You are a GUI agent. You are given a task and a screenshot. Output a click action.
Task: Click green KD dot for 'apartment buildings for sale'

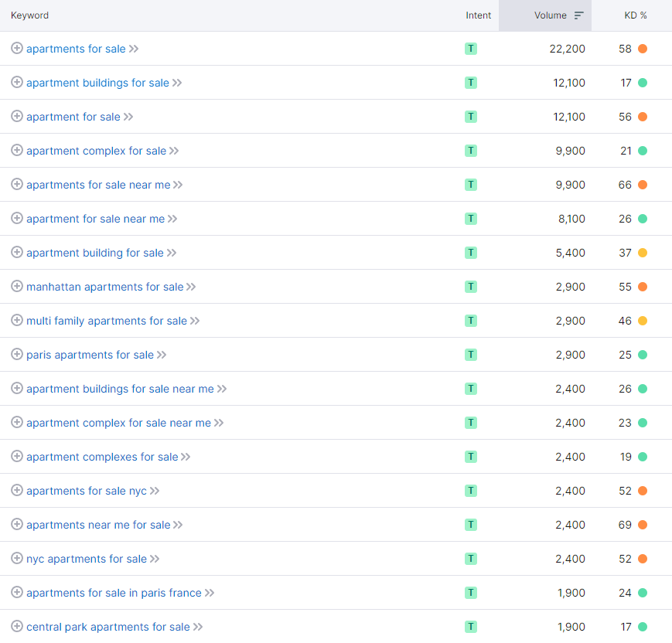coord(643,83)
